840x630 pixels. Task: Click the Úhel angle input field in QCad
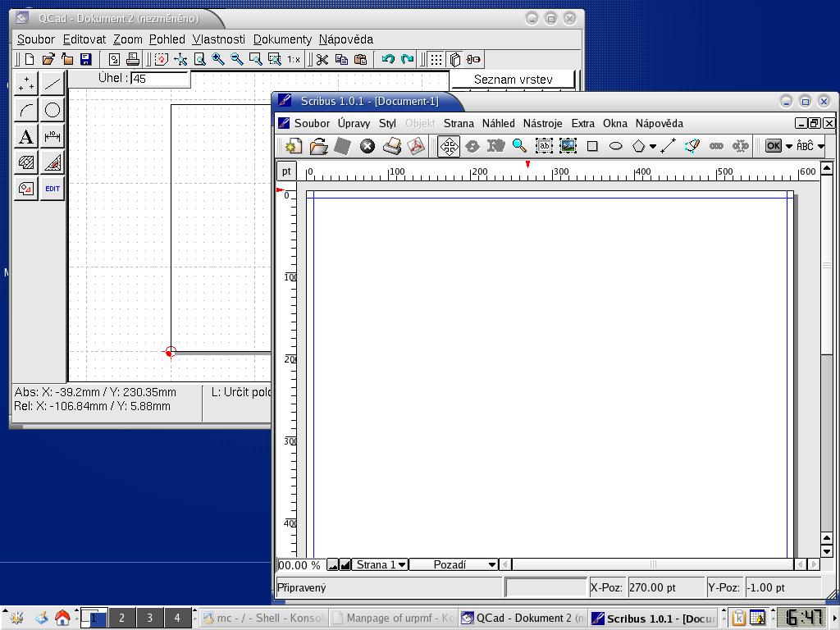pos(160,79)
